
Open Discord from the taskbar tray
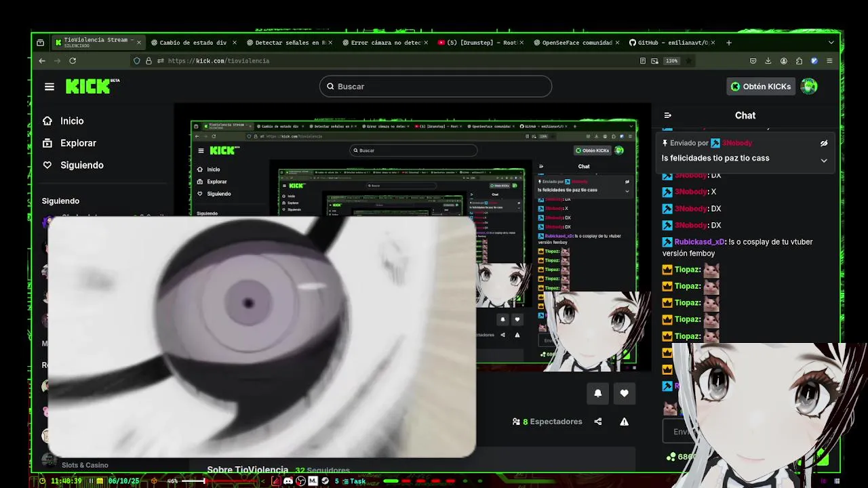(288, 481)
